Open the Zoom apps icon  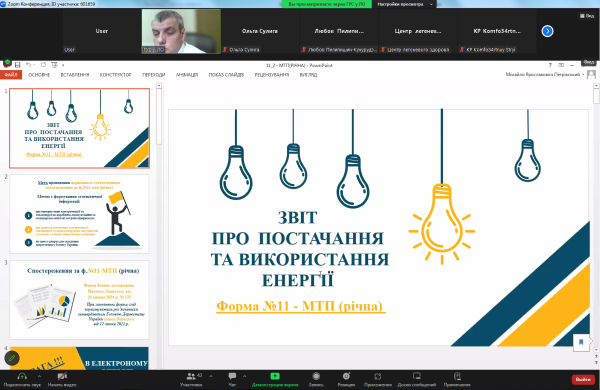378,376
